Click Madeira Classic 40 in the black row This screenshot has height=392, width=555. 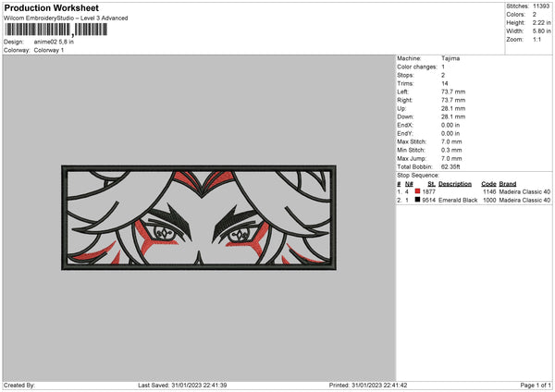tap(524, 201)
